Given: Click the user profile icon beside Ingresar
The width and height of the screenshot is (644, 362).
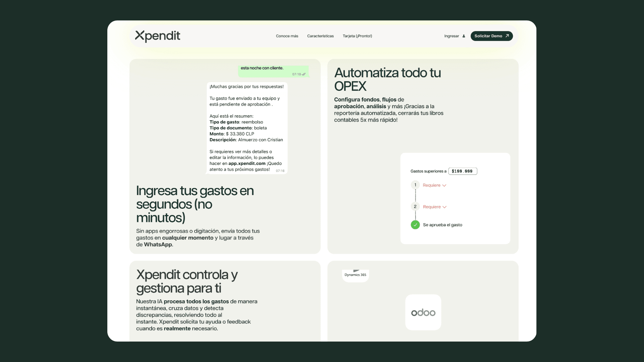Looking at the screenshot, I should (x=464, y=36).
